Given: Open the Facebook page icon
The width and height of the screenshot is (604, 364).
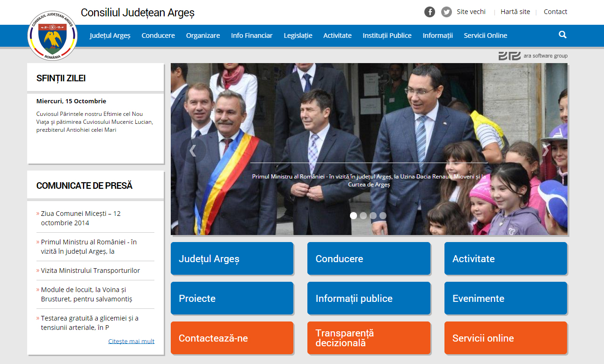Looking at the screenshot, I should point(429,12).
